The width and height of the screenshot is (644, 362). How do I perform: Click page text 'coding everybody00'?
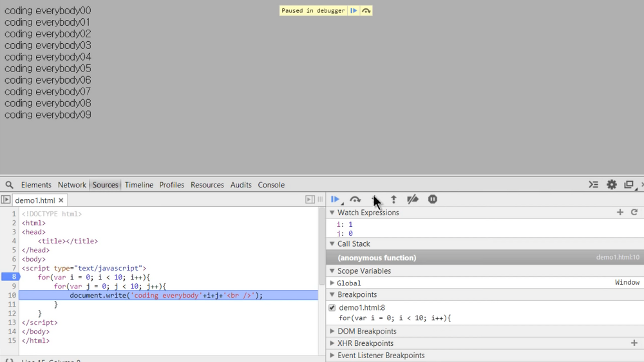(48, 11)
